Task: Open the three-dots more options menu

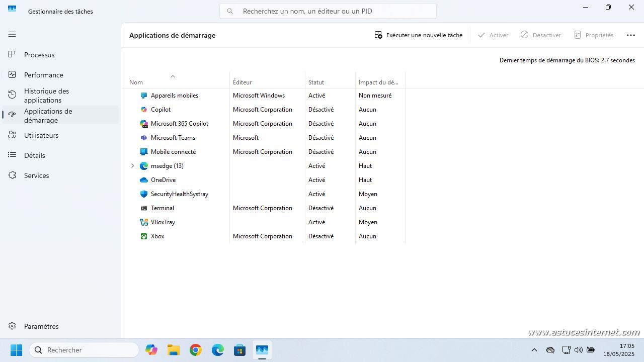Action: [631, 35]
